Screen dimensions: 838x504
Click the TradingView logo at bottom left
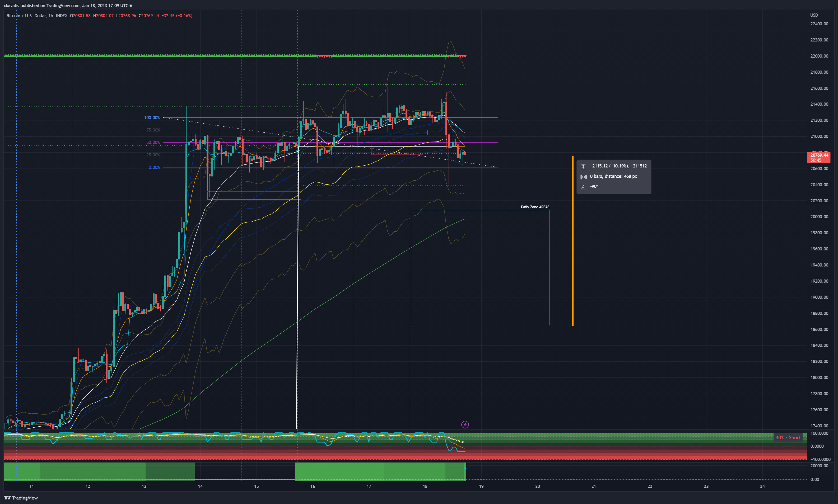[21, 498]
